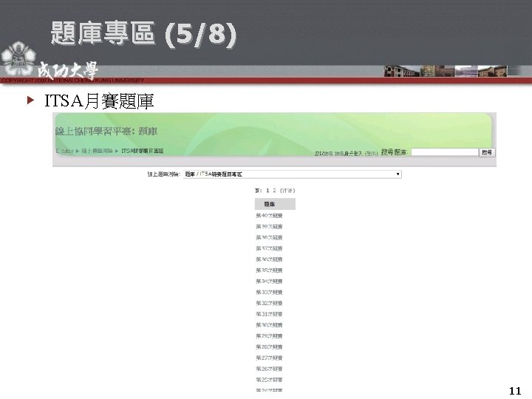The width and height of the screenshot is (532, 399).
Task: Open the 第26次競賽 contest link
Action: pos(269,369)
